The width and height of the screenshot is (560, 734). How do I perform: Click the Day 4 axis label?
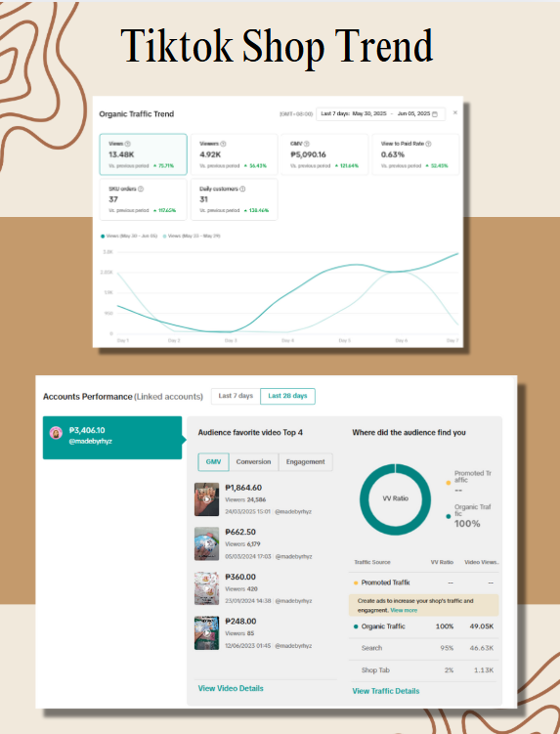(287, 340)
